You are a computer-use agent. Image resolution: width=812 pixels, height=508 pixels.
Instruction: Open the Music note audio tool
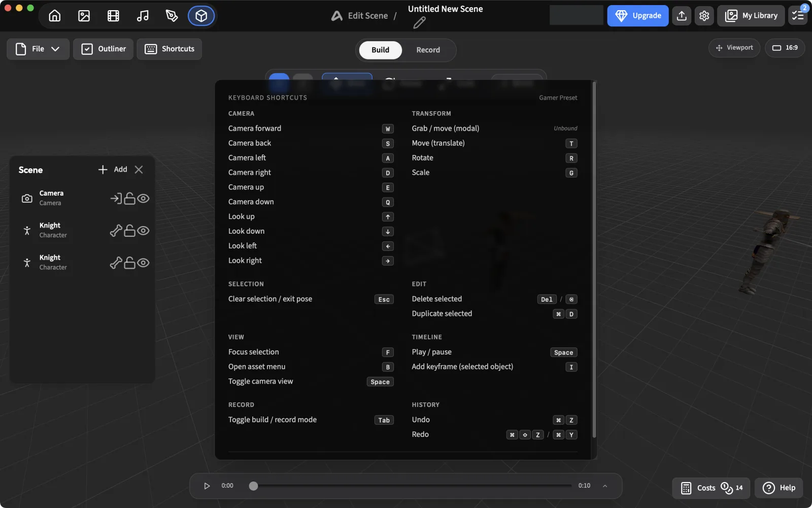click(143, 16)
